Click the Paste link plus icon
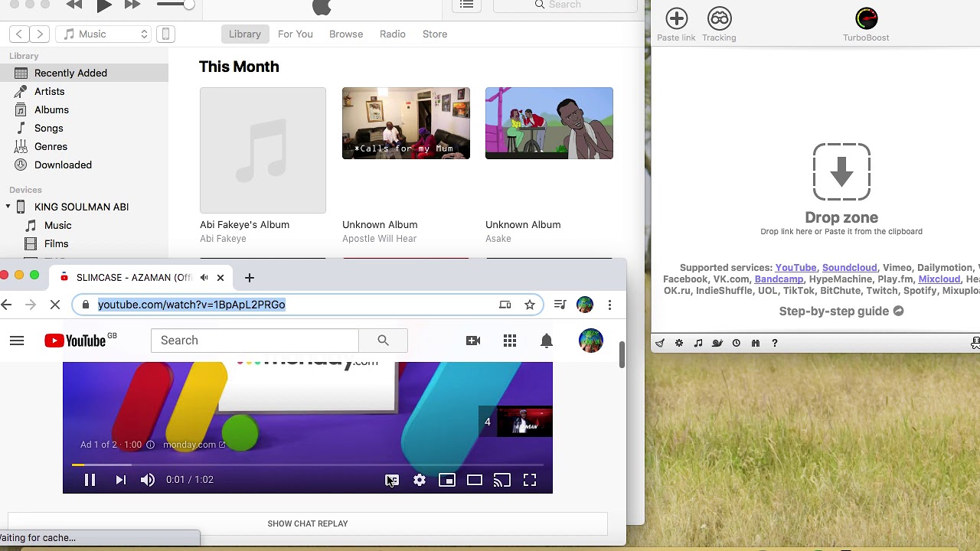980x551 pixels. pyautogui.click(x=676, y=18)
